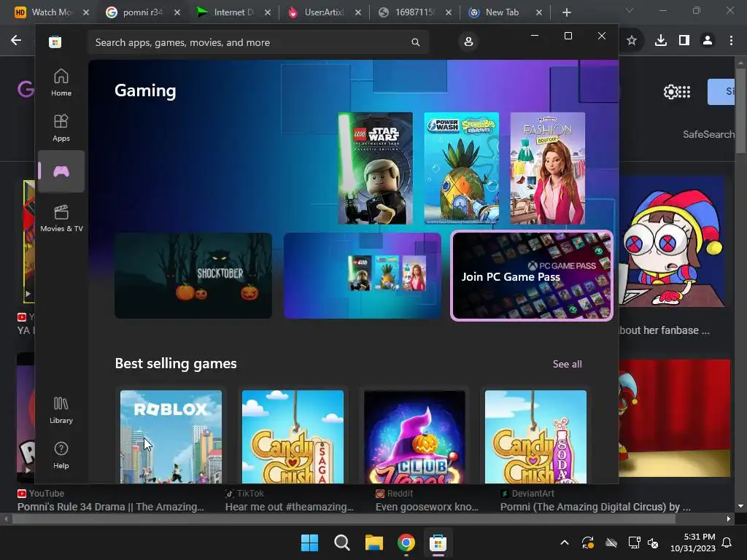Open the DeviantArt Pomni result link

pyautogui.click(x=595, y=507)
